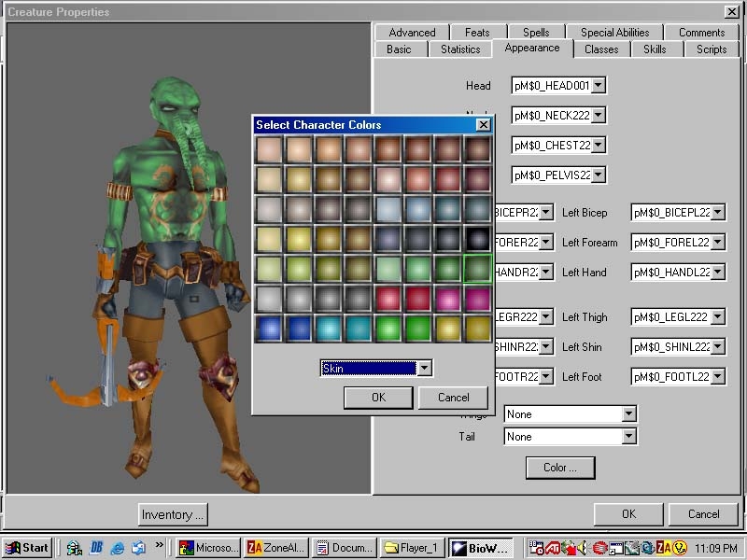Open the Start menu
This screenshot has height=560, width=747.
tap(26, 548)
